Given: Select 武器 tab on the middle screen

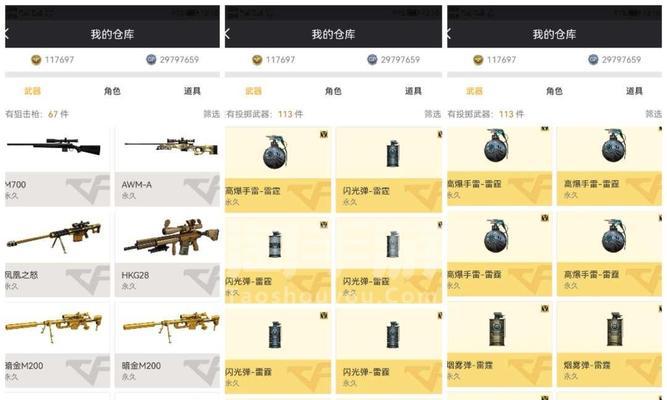Looking at the screenshot, I should pos(254,91).
